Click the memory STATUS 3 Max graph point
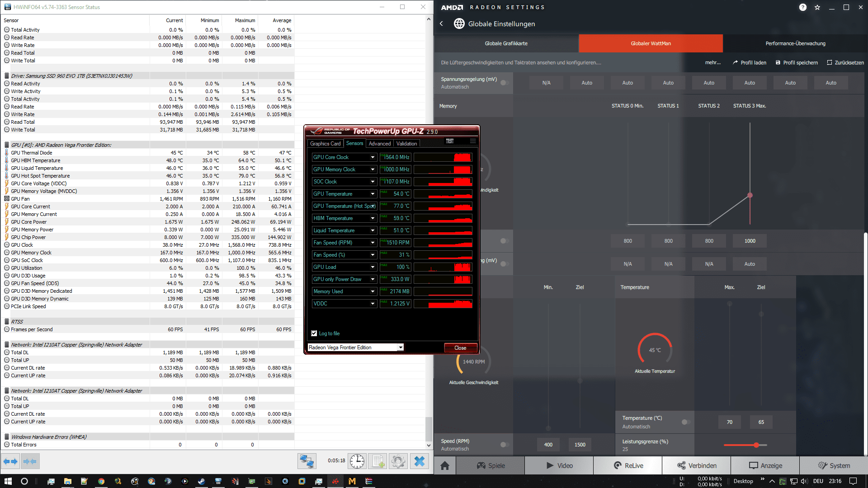 pos(750,195)
